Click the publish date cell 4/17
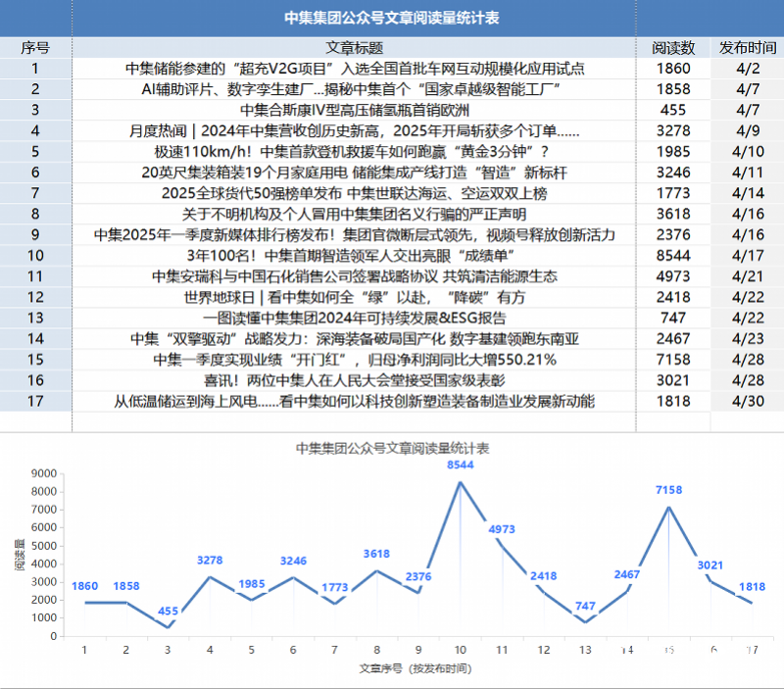This screenshot has width=784, height=689. point(748,256)
